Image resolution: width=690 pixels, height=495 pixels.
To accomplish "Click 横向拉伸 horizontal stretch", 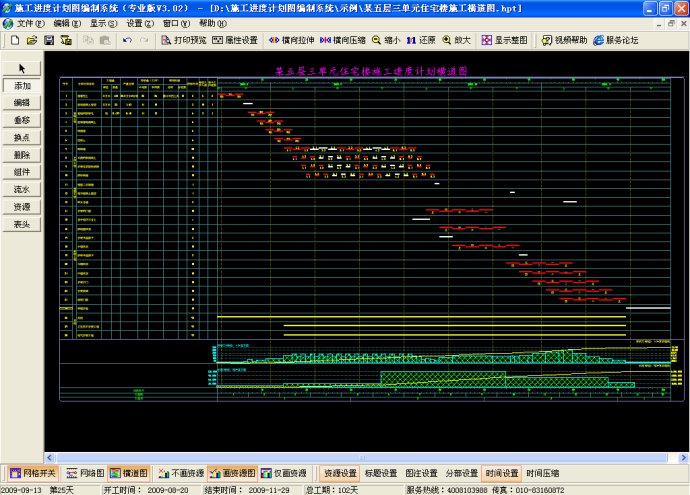I will pos(291,40).
